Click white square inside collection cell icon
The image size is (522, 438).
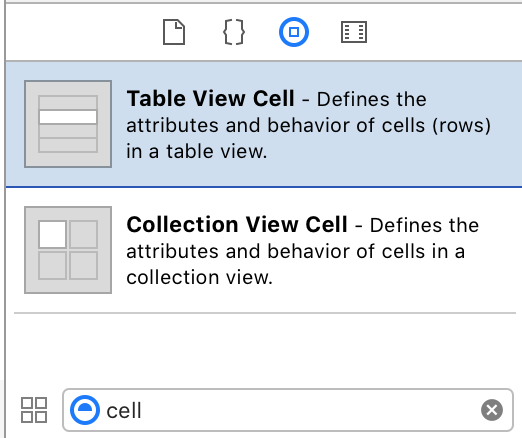point(52,234)
